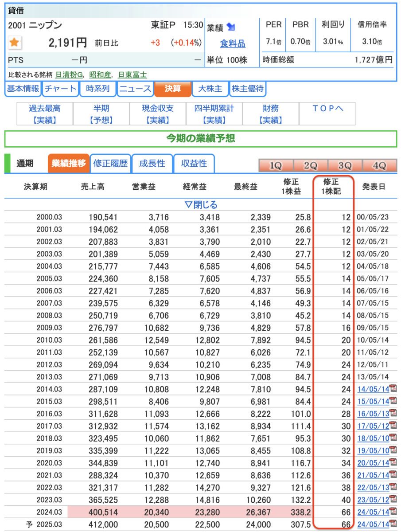The image size is (401, 532).
Task: Click the 時価総額 1,727億円 value
Action: click(374, 59)
